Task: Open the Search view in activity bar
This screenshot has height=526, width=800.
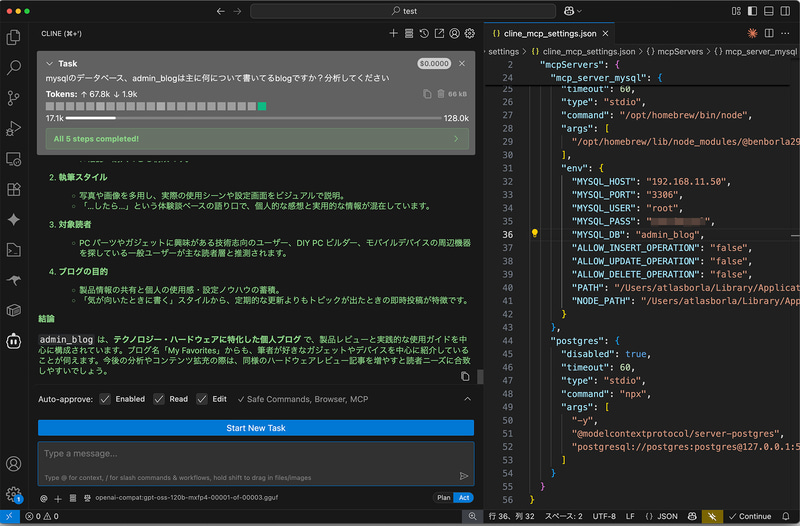Action: [x=14, y=67]
